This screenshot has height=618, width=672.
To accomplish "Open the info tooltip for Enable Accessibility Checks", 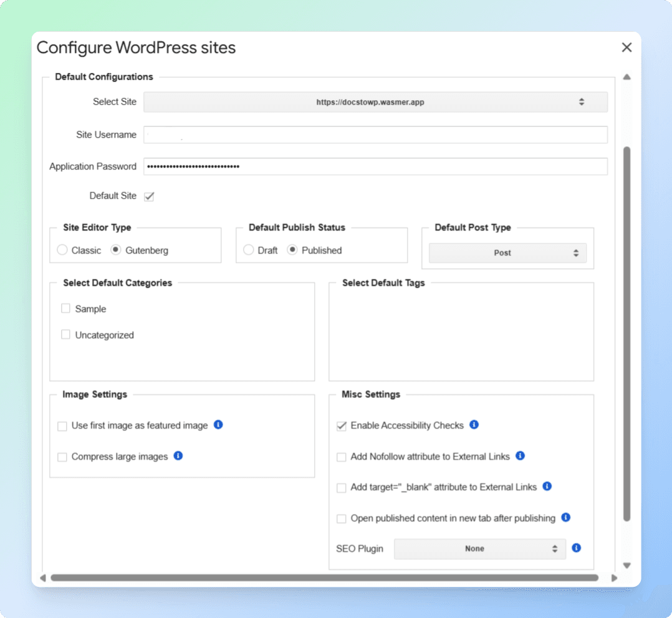I will point(473,424).
